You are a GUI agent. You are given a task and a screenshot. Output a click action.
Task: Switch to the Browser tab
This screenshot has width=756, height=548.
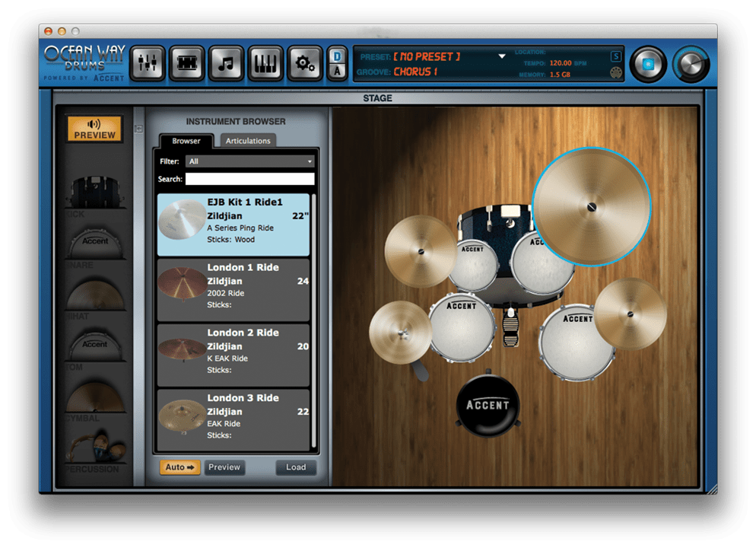coord(187,141)
